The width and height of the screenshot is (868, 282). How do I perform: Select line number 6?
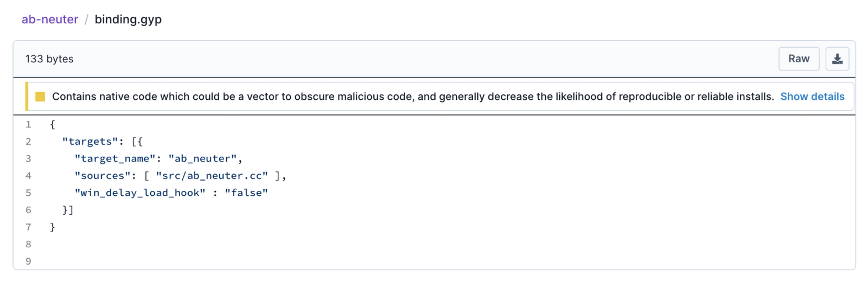pos(28,210)
